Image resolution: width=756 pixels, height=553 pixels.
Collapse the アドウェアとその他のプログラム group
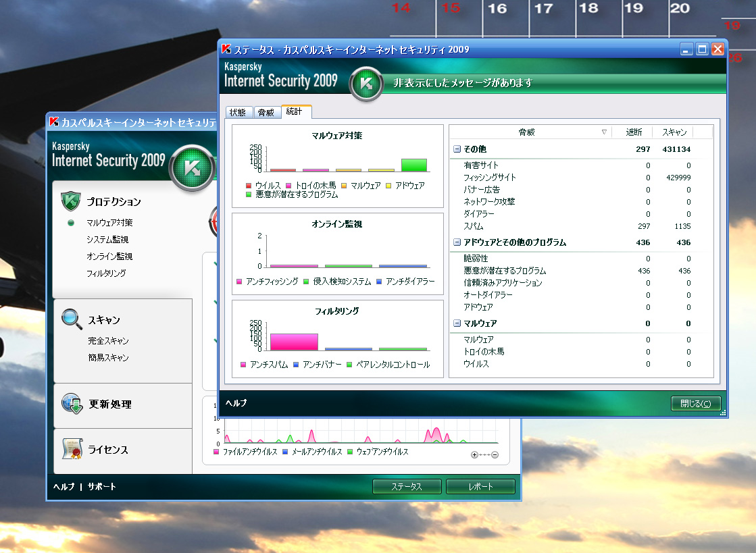[x=457, y=242]
